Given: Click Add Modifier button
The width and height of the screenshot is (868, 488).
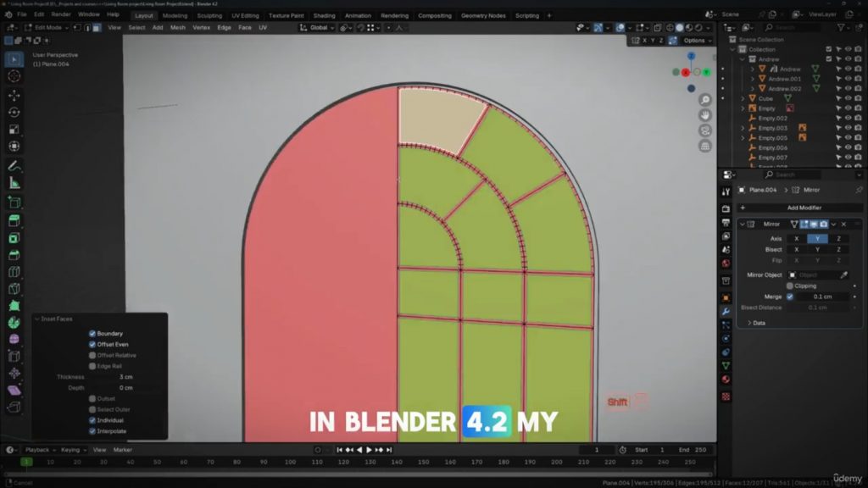Looking at the screenshot, I should tap(801, 208).
